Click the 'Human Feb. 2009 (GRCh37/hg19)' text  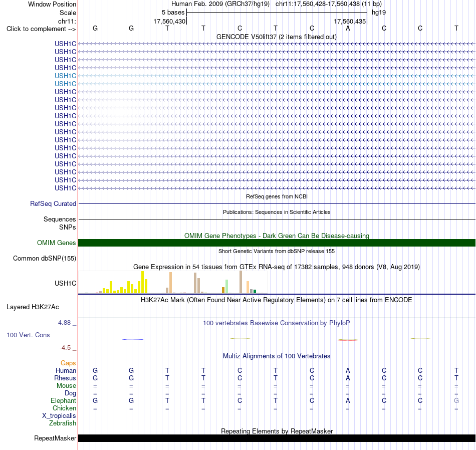[x=220, y=4]
